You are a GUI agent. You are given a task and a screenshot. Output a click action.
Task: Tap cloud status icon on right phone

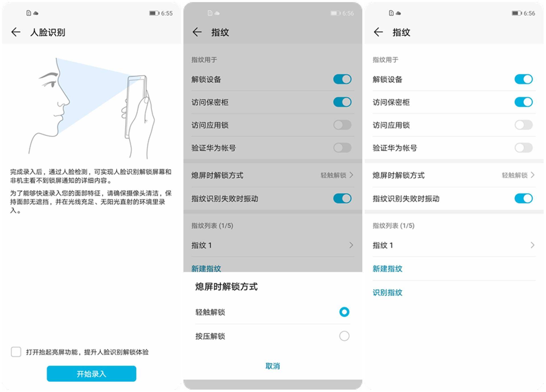click(x=398, y=13)
